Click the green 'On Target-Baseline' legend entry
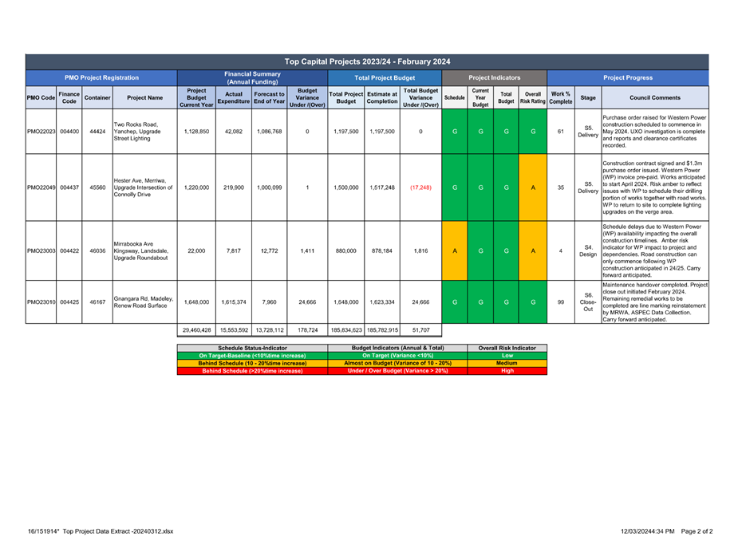The width and height of the screenshot is (738, 560). 252,356
